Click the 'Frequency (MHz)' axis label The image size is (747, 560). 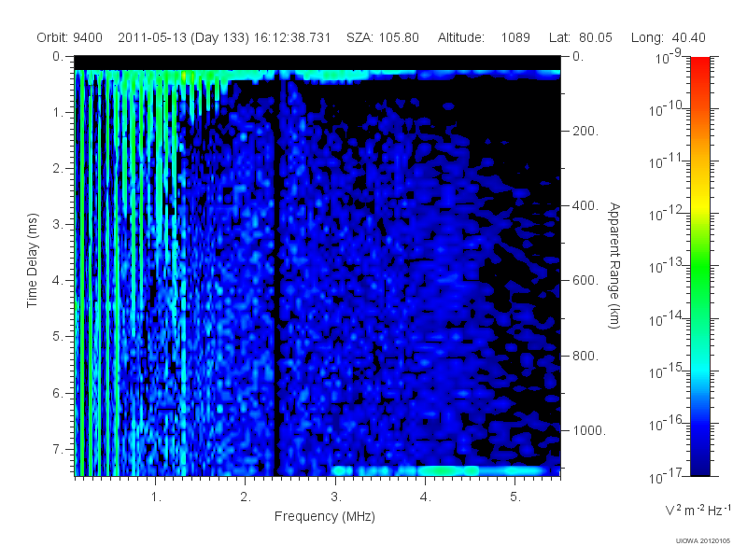coord(324,517)
